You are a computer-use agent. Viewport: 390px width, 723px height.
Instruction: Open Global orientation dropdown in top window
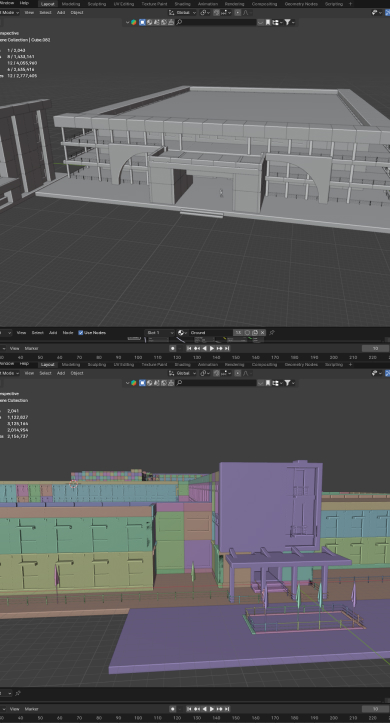(183, 12)
